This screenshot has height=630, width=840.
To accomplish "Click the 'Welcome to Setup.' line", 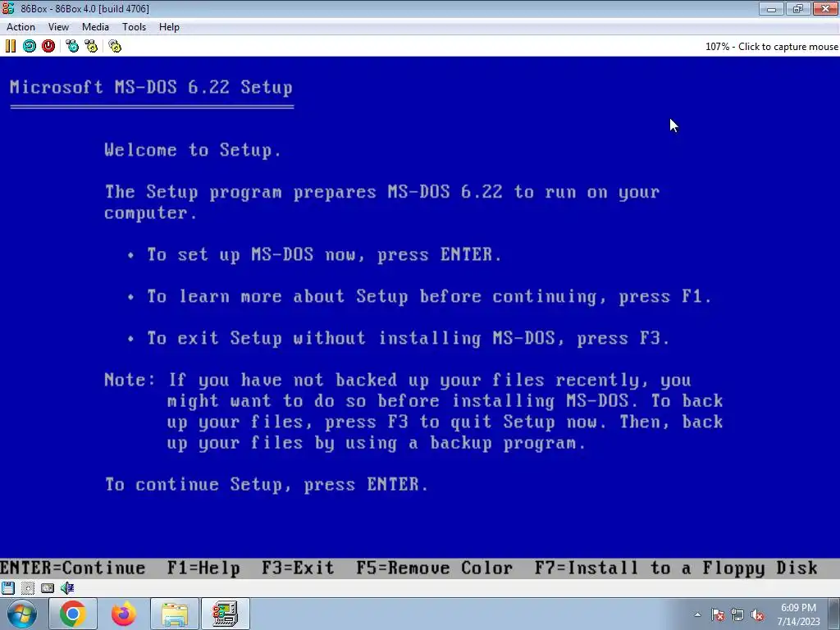I will [193, 150].
